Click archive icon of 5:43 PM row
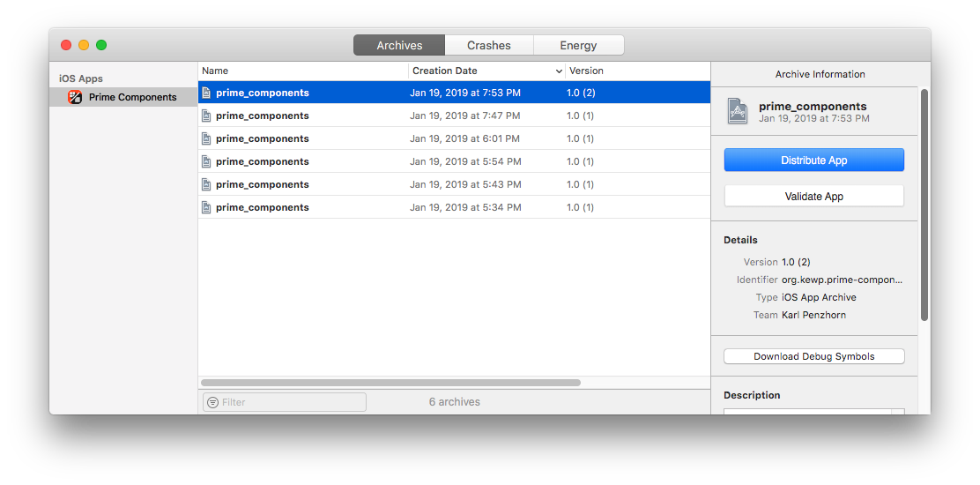 click(x=206, y=184)
